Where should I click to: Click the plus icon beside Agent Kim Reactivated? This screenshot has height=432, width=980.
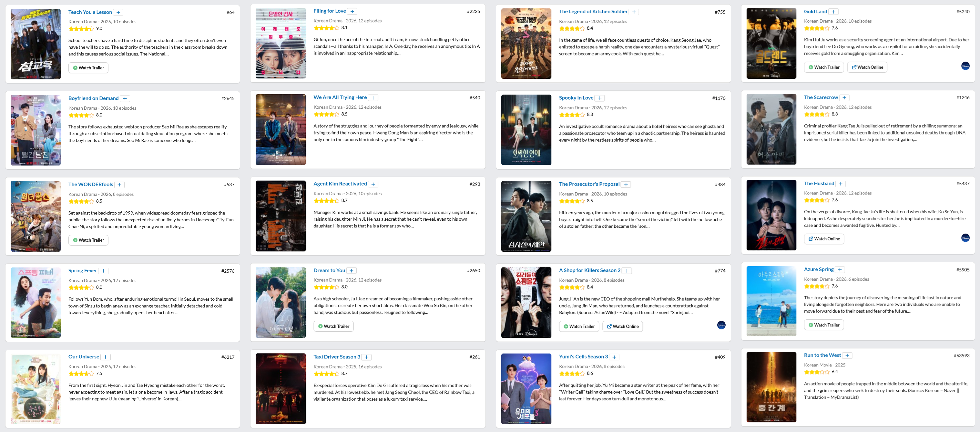tap(373, 185)
